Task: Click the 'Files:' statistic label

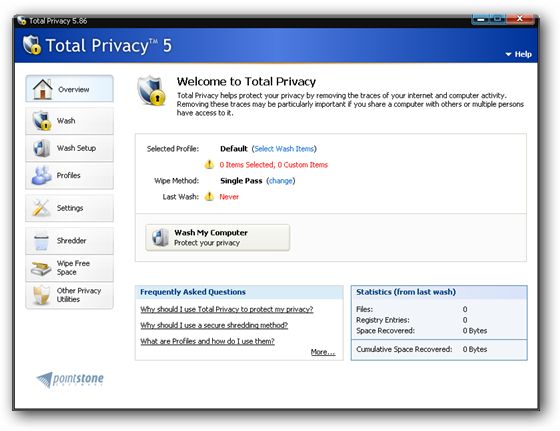Action: pos(364,309)
